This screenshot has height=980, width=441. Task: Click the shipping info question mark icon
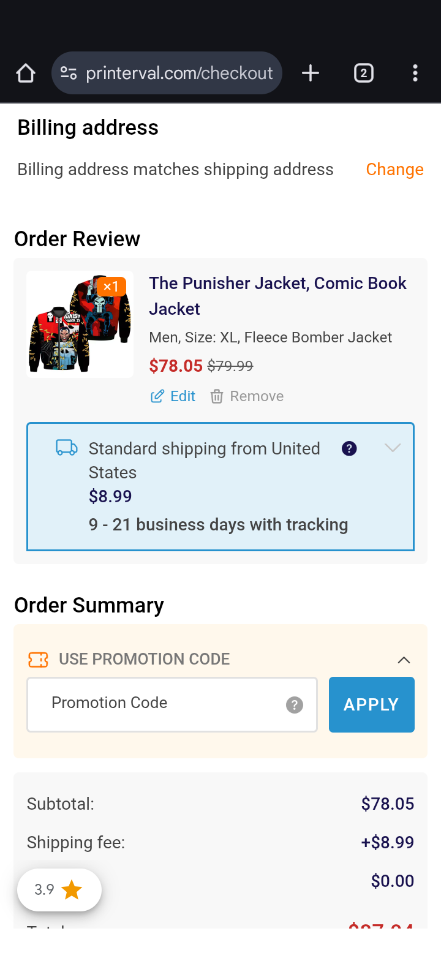[349, 448]
